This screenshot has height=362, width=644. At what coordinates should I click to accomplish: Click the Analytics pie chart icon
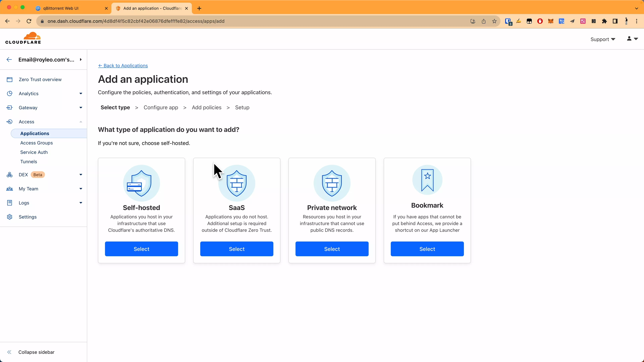tap(10, 94)
